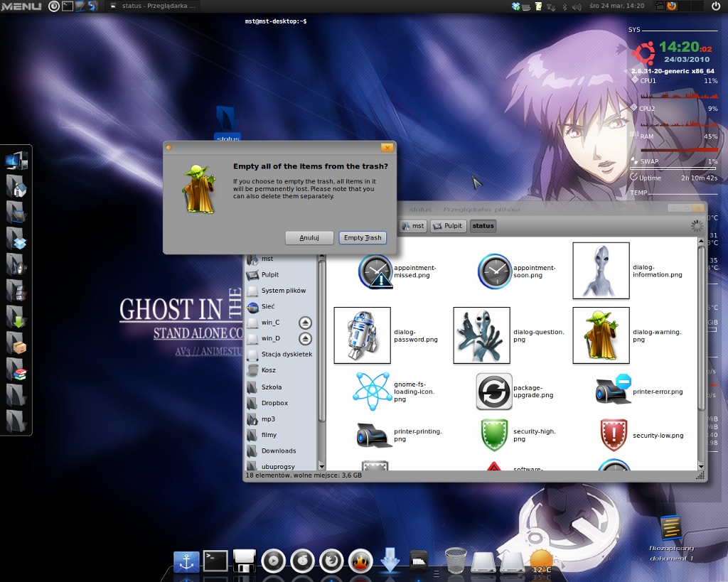Open the weather applet showing 12°C

[541, 563]
